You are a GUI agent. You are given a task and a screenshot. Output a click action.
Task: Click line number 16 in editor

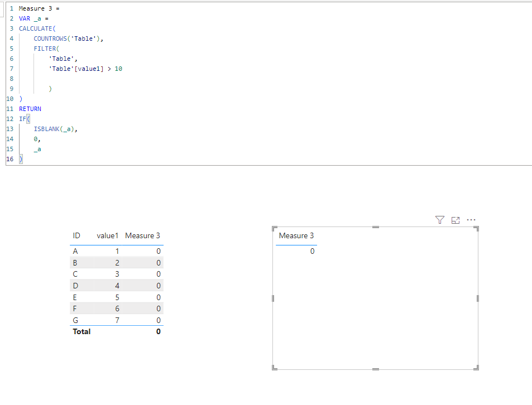tap(10, 159)
